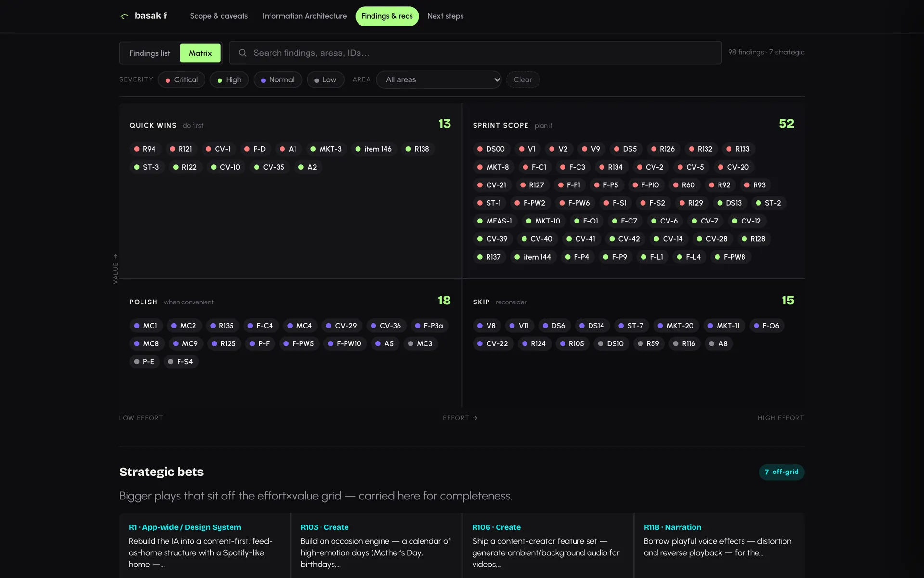The image size is (924, 578).
Task: Focus the Search findings input field
Action: tap(475, 53)
